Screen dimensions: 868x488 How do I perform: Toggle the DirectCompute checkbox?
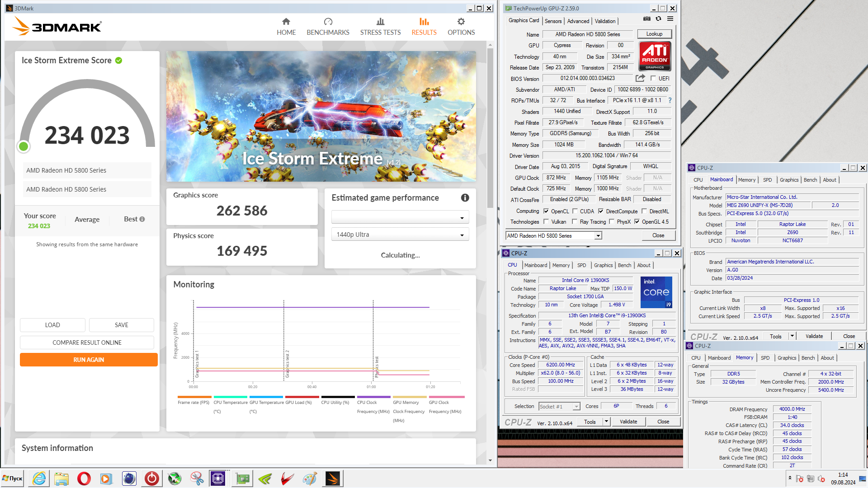(x=601, y=211)
